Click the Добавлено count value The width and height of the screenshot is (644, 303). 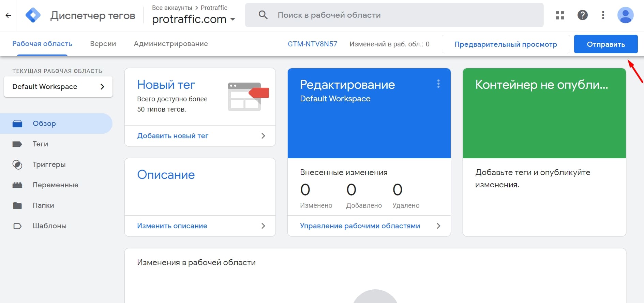click(x=351, y=190)
